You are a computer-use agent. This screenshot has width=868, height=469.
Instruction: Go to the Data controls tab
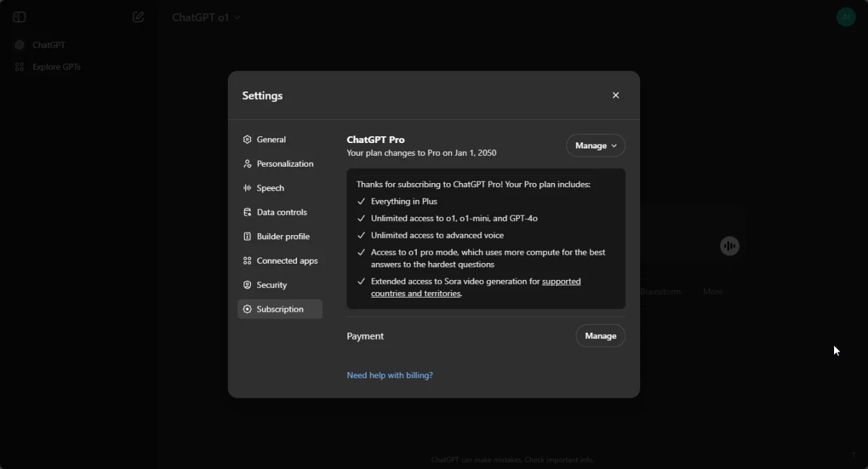point(279,212)
